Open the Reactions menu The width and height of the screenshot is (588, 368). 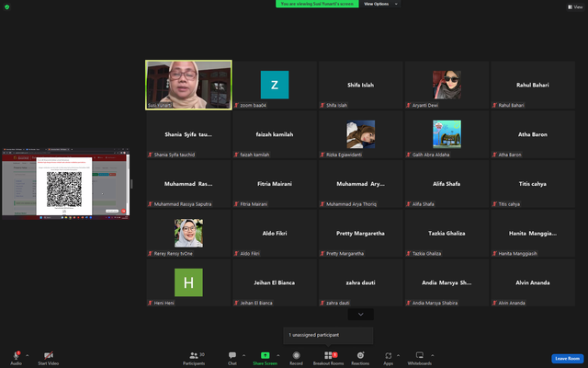360,358
